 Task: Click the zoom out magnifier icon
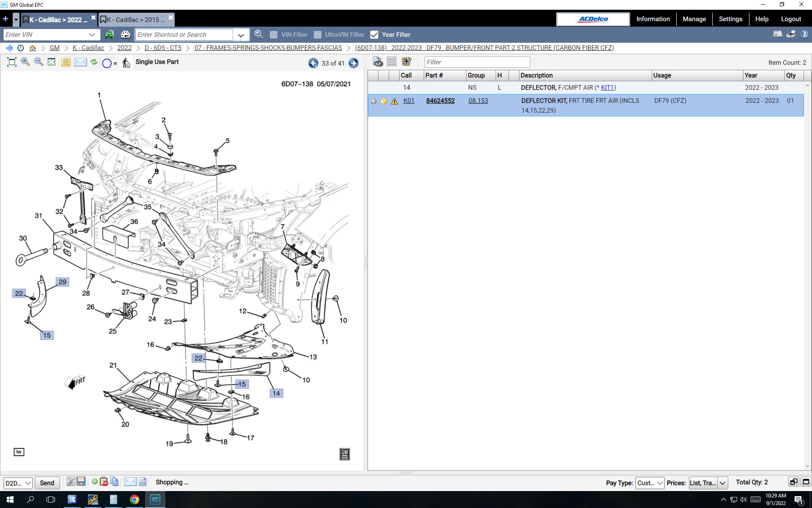click(38, 62)
